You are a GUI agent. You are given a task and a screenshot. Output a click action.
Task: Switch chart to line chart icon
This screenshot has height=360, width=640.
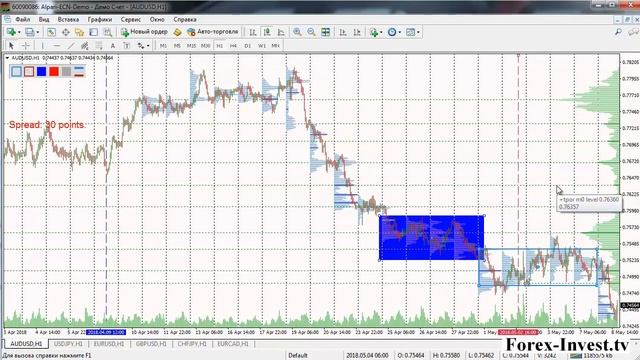coord(281,32)
